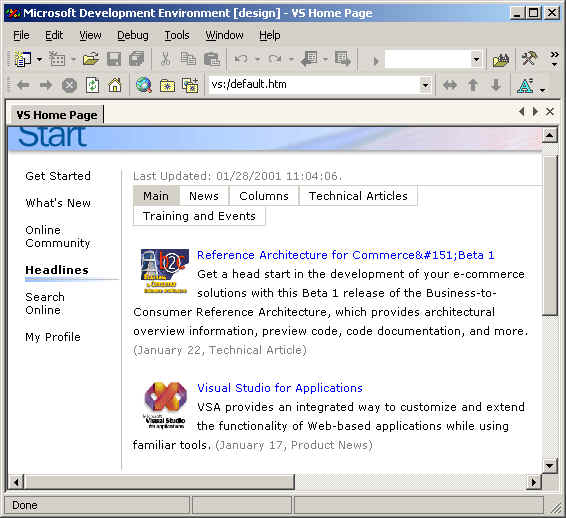Click the Save All icon

coord(136,59)
